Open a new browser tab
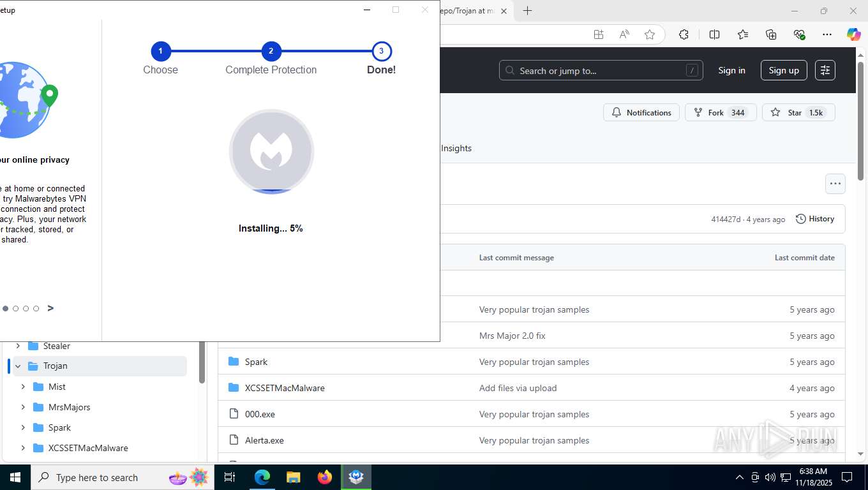 (527, 11)
